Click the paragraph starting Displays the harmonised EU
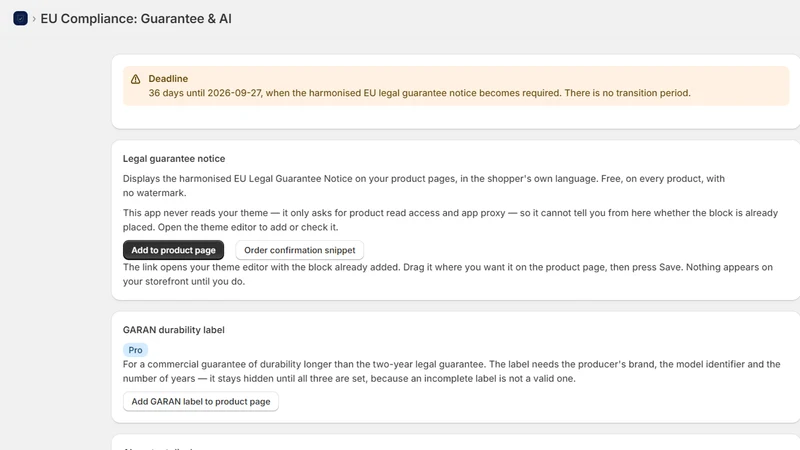This screenshot has width=800, height=450. (x=423, y=186)
